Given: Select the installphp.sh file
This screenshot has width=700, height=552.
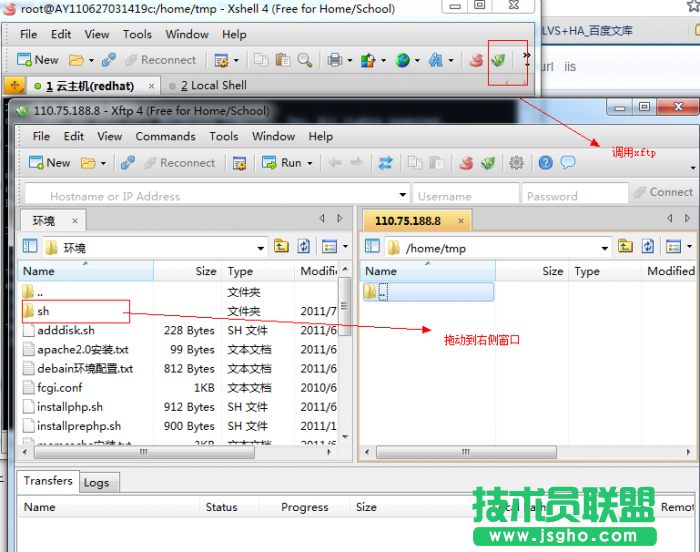Looking at the screenshot, I should click(x=70, y=407).
